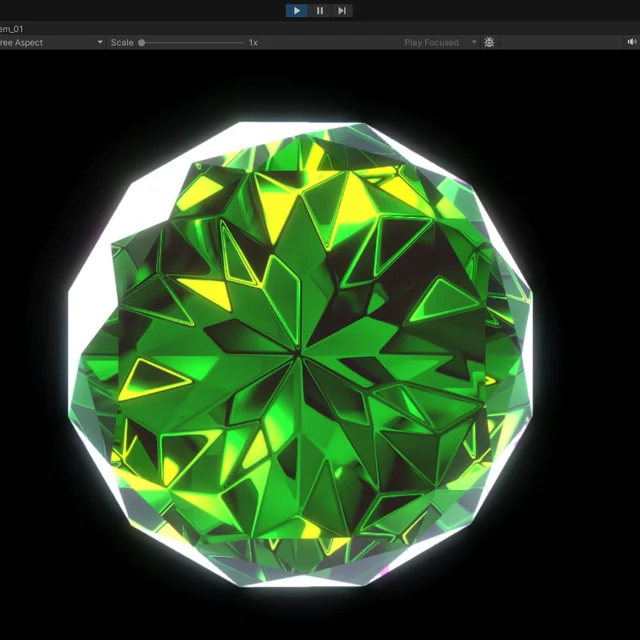Open the Play Focused dropdown
640x640 pixels.
[431, 43]
